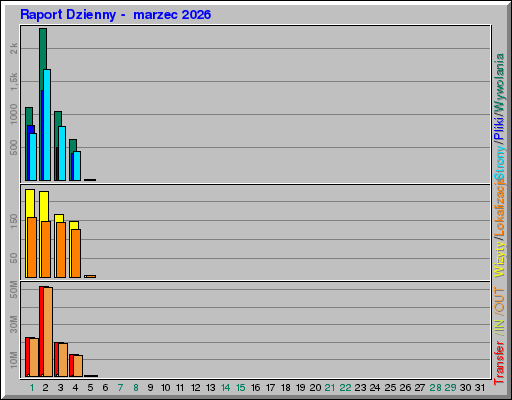
Task: Click green day 29 label on x-axis
Action: pyautogui.click(x=450, y=388)
